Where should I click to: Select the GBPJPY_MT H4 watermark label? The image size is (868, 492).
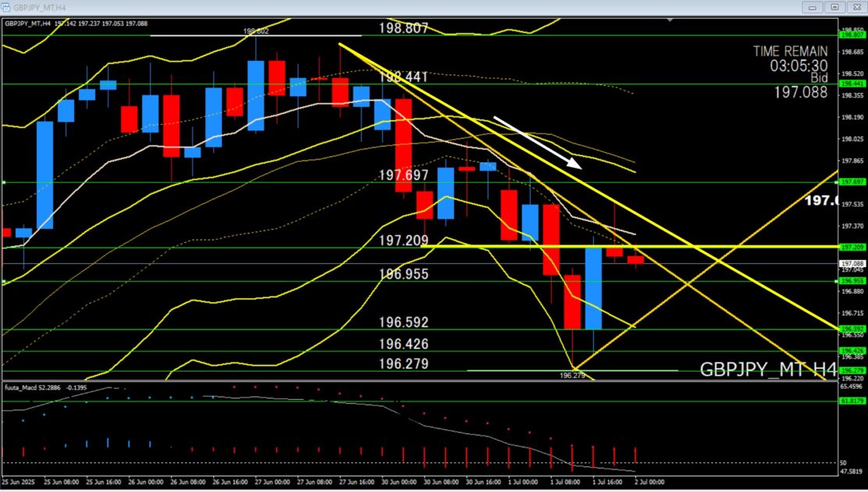(767, 369)
